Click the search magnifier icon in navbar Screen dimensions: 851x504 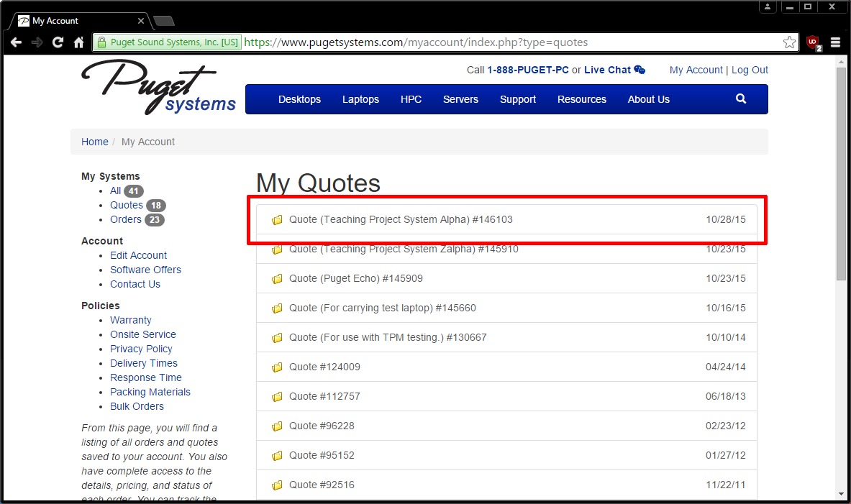(741, 99)
